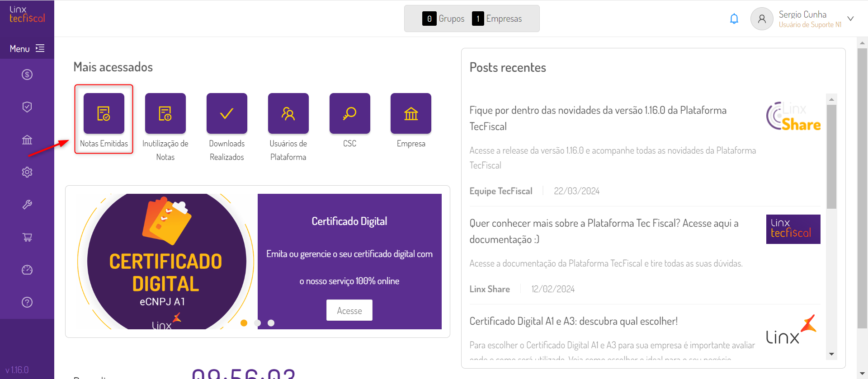Open the Notas Emitidas shortcut
The image size is (868, 379).
click(x=104, y=113)
